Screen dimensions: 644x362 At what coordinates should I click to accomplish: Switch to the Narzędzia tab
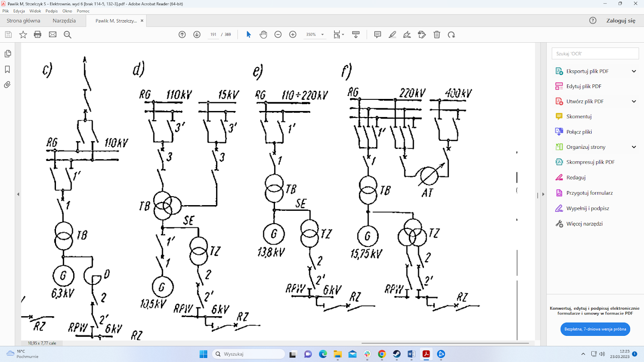(64, 21)
